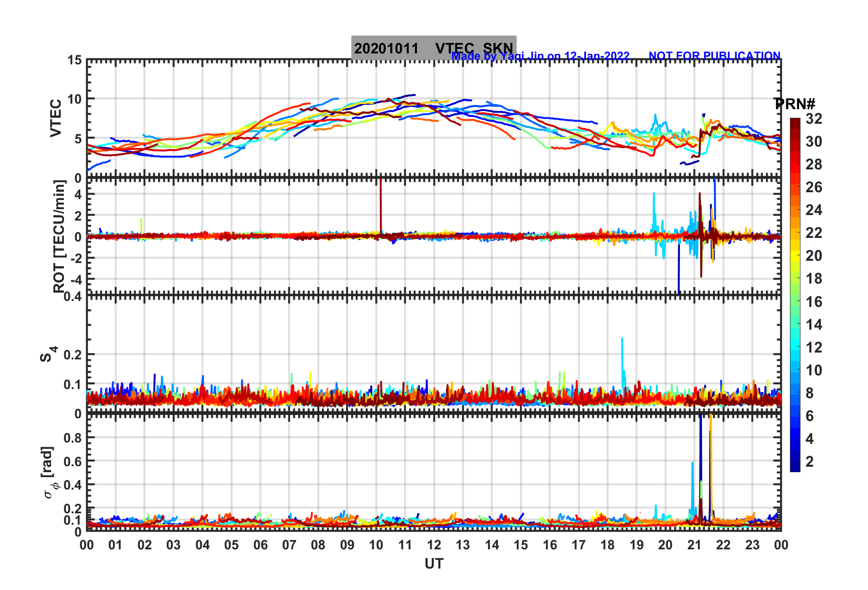This screenshot has width=868, height=590.
Task: Click VTEC axis tick 5
Action: click(x=78, y=139)
